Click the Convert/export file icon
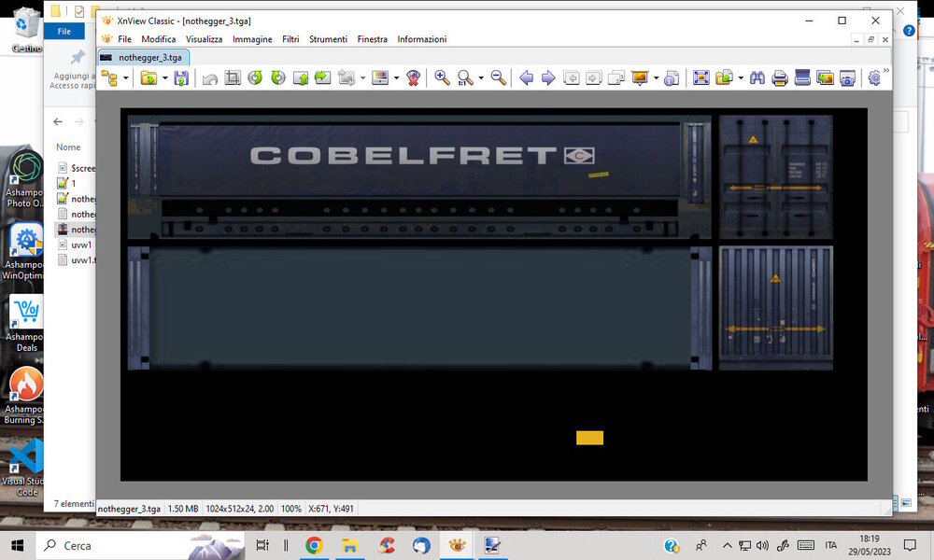This screenshot has width=934, height=560. click(725, 78)
